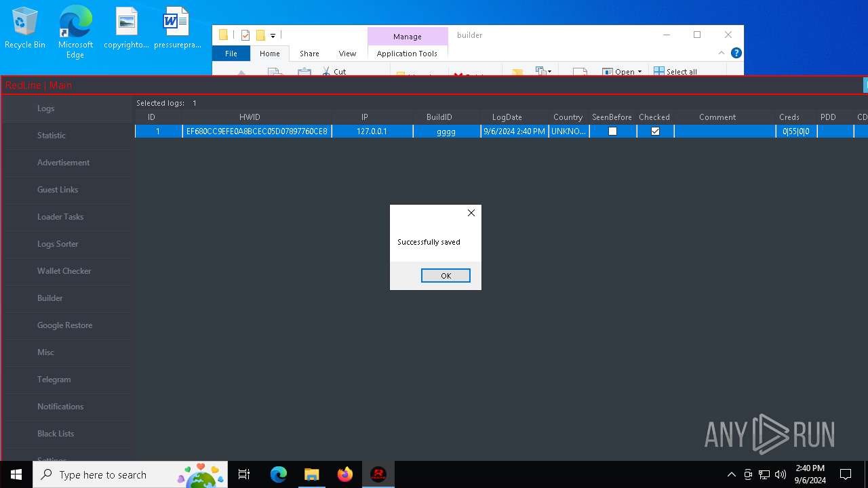The image size is (868, 488).
Task: Collapse the Explorer ribbon with chevron
Action: tap(722, 53)
